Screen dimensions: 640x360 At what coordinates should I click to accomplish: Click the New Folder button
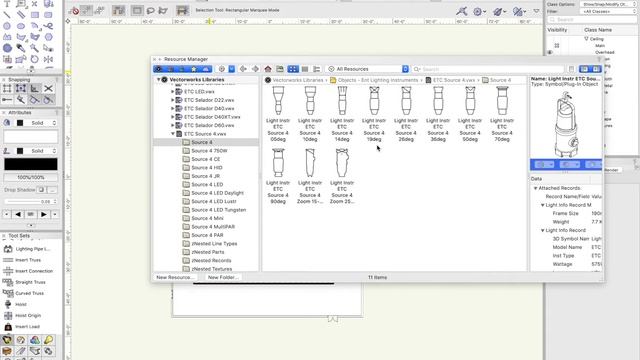[x=222, y=277]
